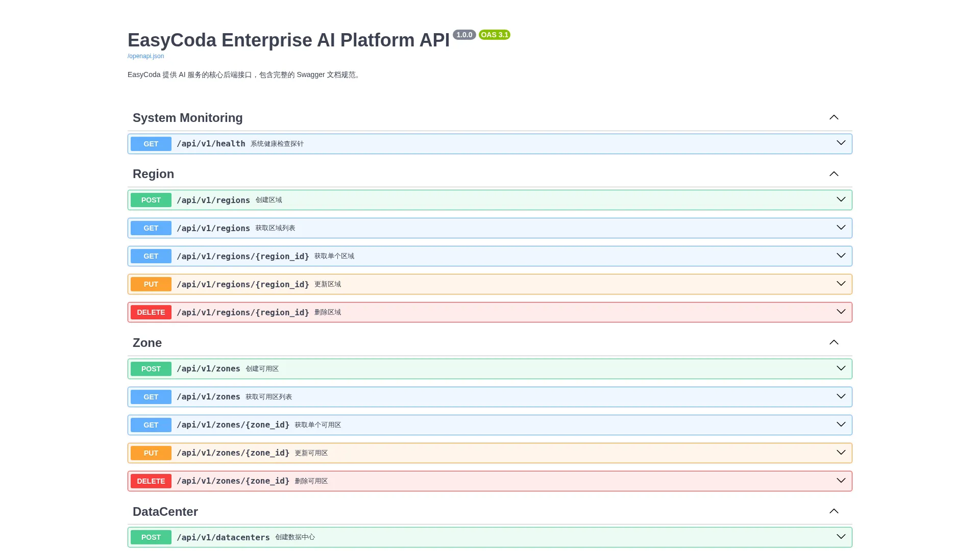980x551 pixels.
Task: Expand arrow for GET /api/v1/zones list
Action: click(841, 396)
